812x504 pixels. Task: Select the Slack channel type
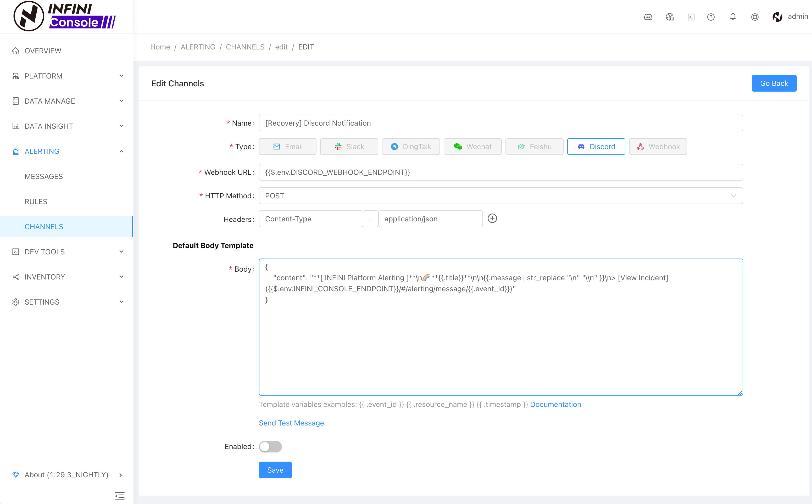click(x=349, y=147)
